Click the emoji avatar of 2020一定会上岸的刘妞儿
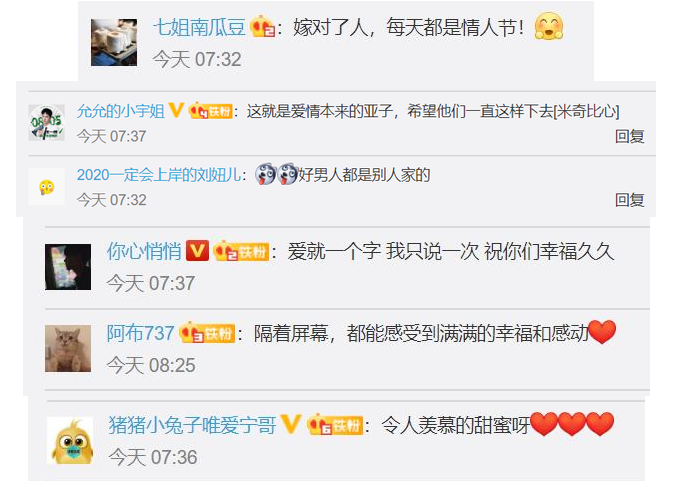 point(46,187)
